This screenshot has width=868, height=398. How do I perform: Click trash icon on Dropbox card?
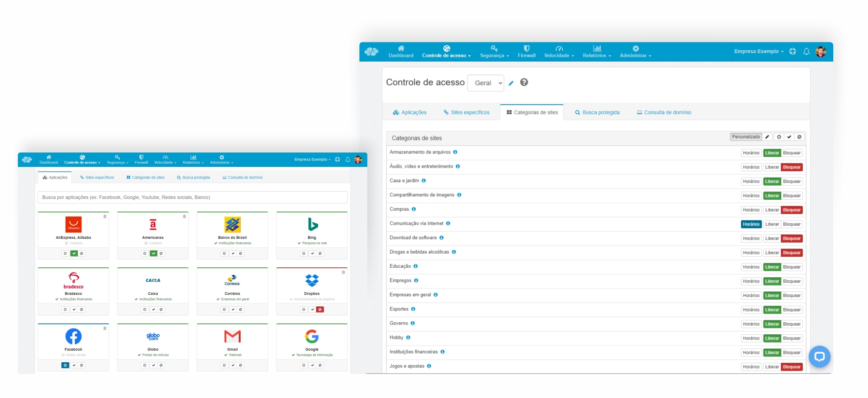[343, 273]
